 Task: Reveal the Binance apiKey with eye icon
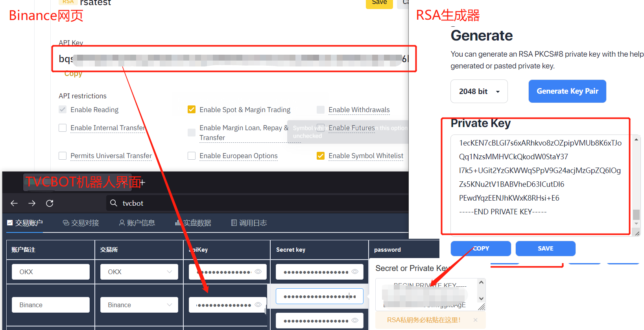coord(258,304)
